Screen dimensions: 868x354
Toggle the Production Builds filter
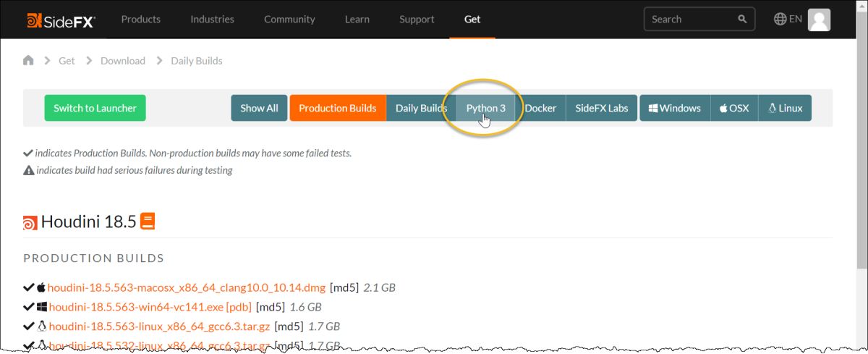pyautogui.click(x=338, y=108)
